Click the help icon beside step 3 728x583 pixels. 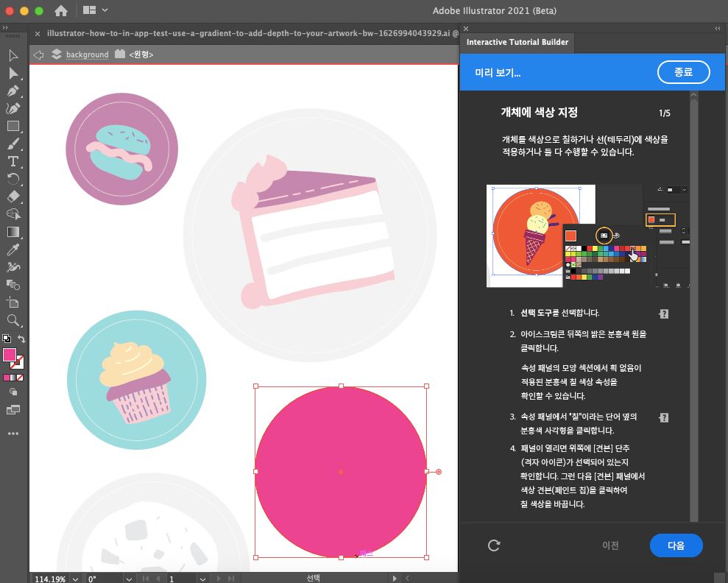664,418
